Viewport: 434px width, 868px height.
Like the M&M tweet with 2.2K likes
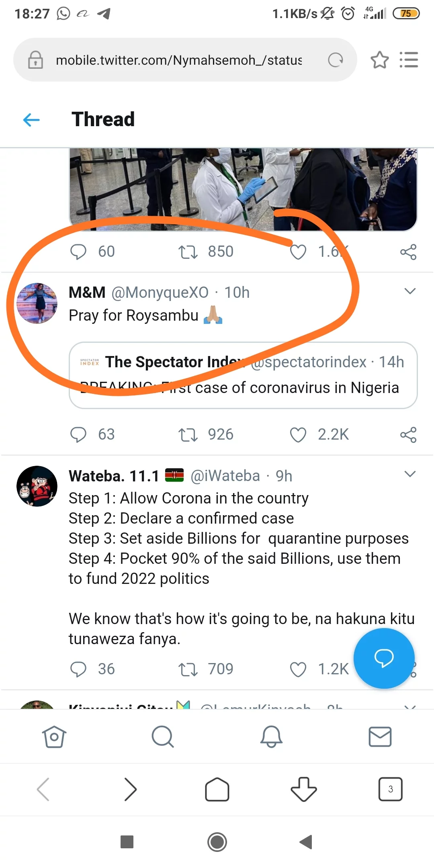(x=298, y=435)
